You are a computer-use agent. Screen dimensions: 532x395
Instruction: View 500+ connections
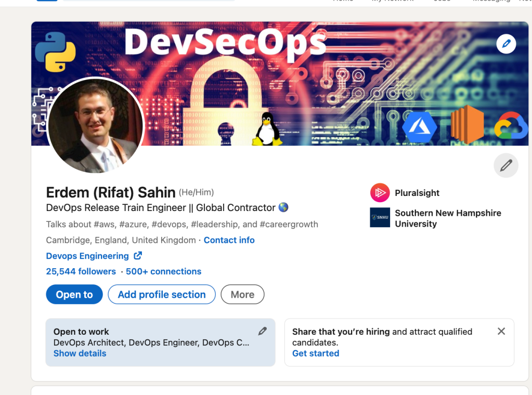[163, 272]
